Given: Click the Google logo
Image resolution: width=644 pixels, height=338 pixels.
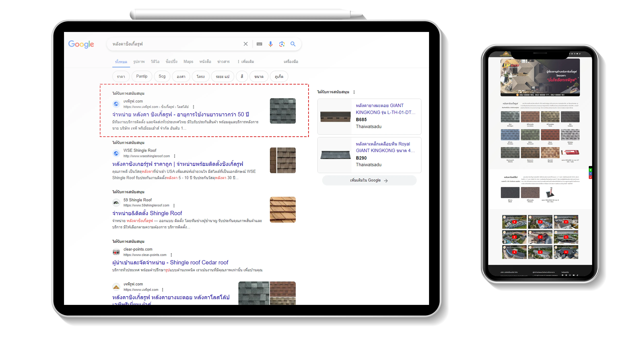Looking at the screenshot, I should pos(81,44).
